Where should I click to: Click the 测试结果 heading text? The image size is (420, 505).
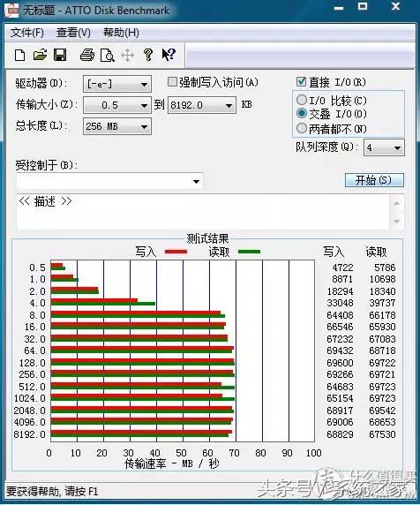[x=207, y=238]
